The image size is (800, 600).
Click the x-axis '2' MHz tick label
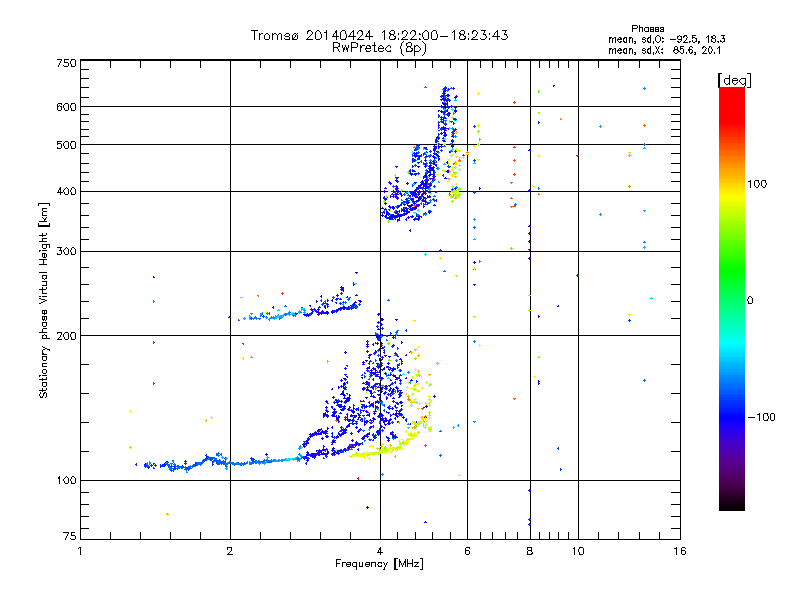pos(230,551)
